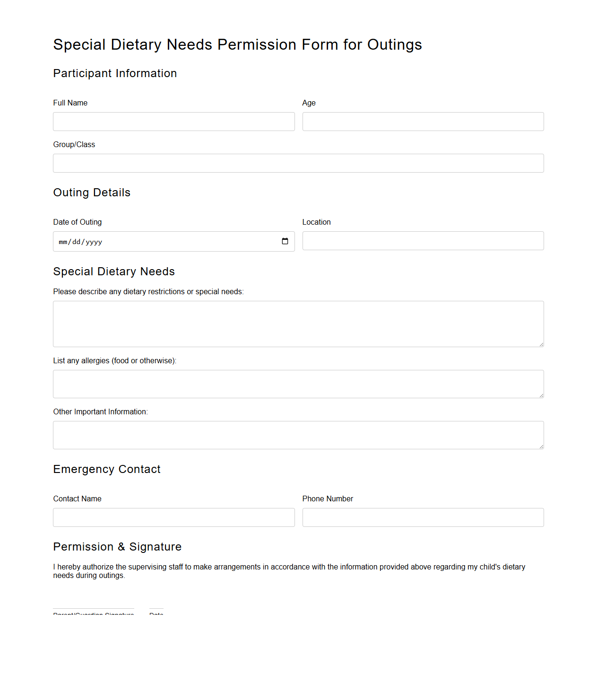Select the Phone Number input field
Image resolution: width=597 pixels, height=700 pixels.
tap(423, 517)
